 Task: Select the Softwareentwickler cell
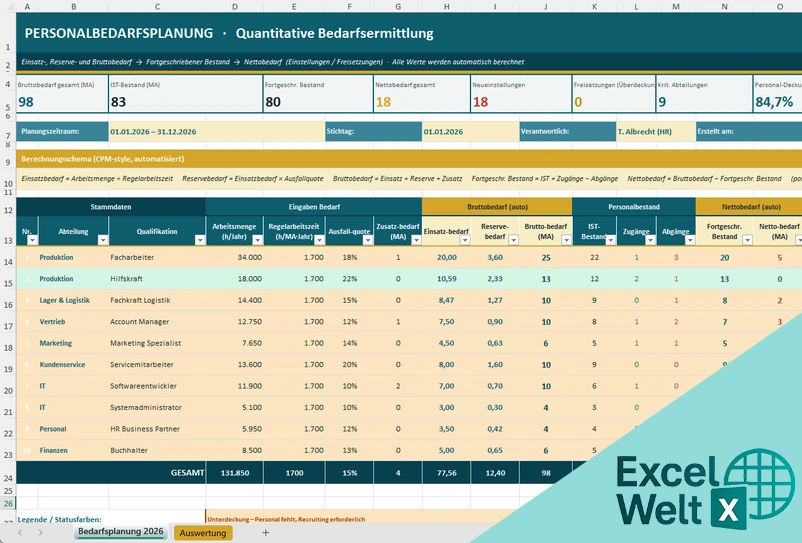(x=157, y=386)
